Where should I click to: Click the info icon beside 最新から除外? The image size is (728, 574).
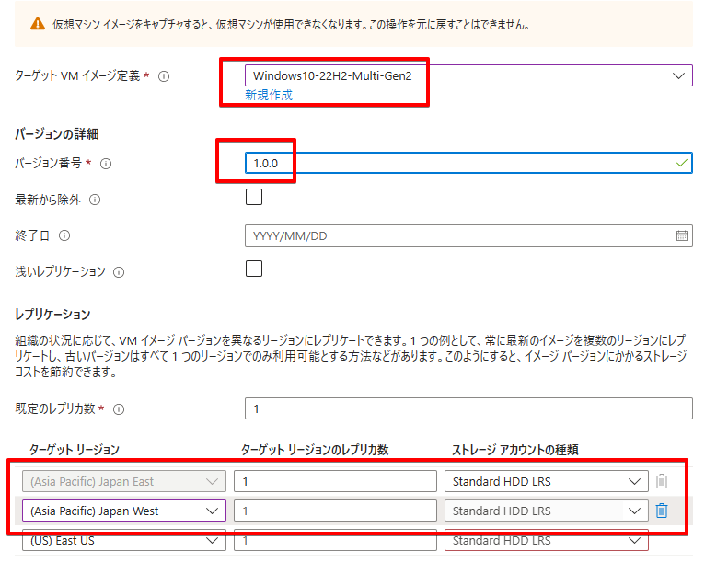[x=95, y=200]
